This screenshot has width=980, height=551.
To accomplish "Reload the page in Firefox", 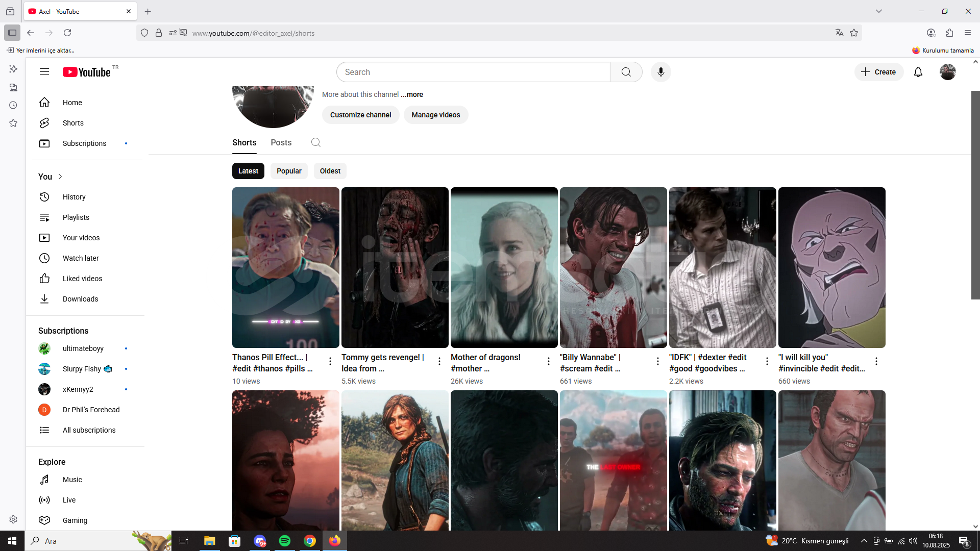I will (x=67, y=33).
